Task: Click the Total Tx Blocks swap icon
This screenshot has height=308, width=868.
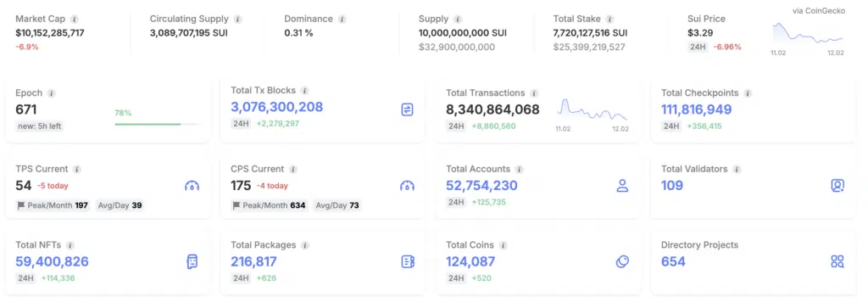Action: click(408, 109)
